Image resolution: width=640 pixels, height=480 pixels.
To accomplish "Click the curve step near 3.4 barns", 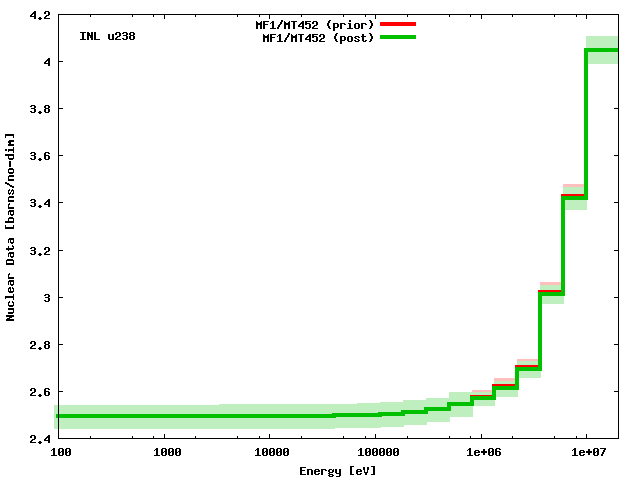I will click(x=574, y=197).
